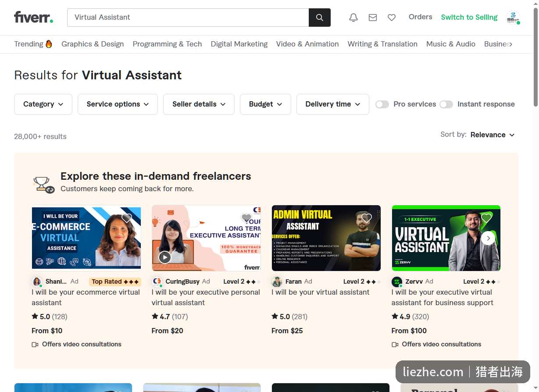This screenshot has height=392, width=539.
Task: Go to Orders
Action: pos(420,17)
